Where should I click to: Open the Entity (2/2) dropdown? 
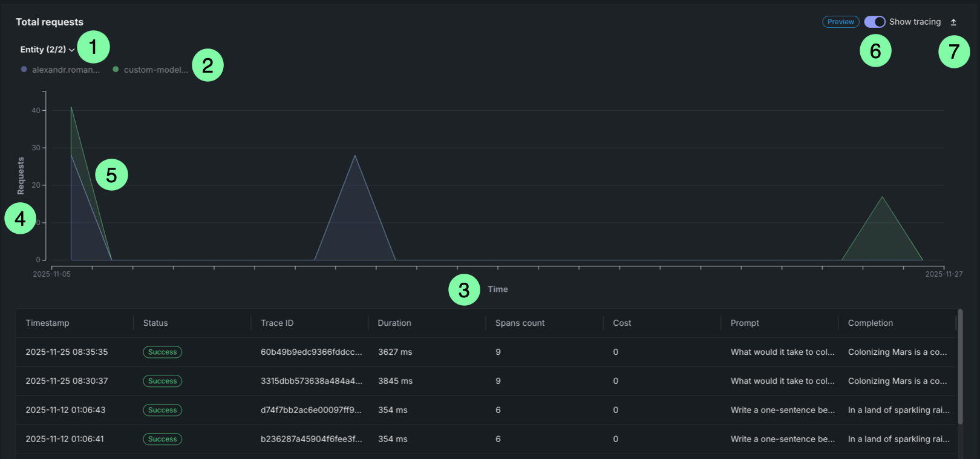click(47, 50)
